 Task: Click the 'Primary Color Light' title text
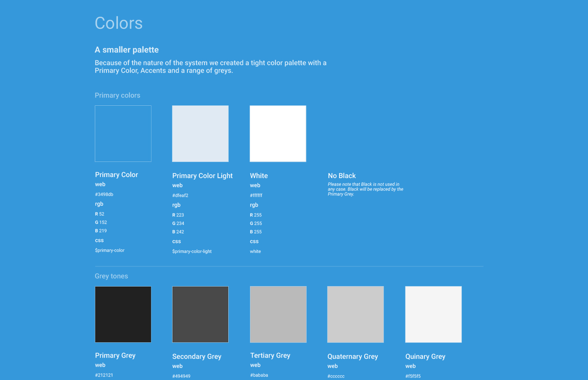(x=202, y=176)
